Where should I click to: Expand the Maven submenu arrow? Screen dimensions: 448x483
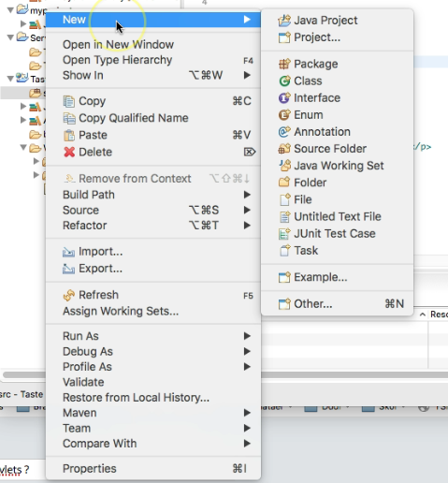pyautogui.click(x=247, y=413)
